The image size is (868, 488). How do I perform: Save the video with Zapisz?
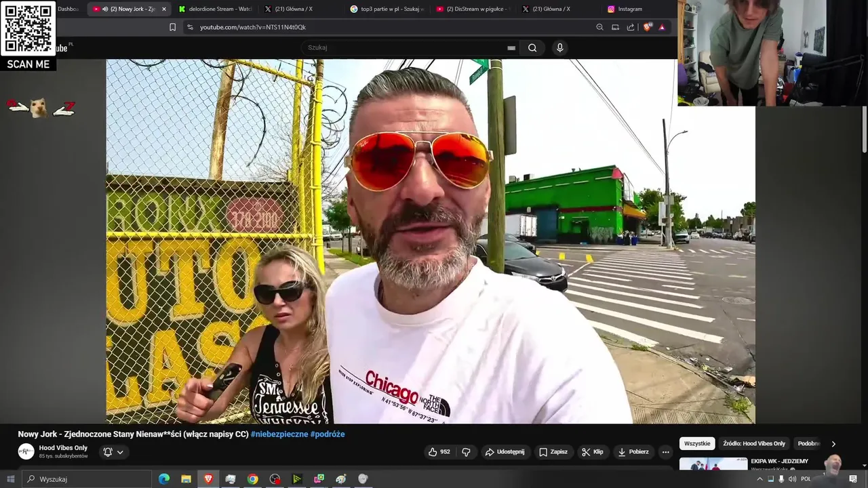(x=553, y=452)
